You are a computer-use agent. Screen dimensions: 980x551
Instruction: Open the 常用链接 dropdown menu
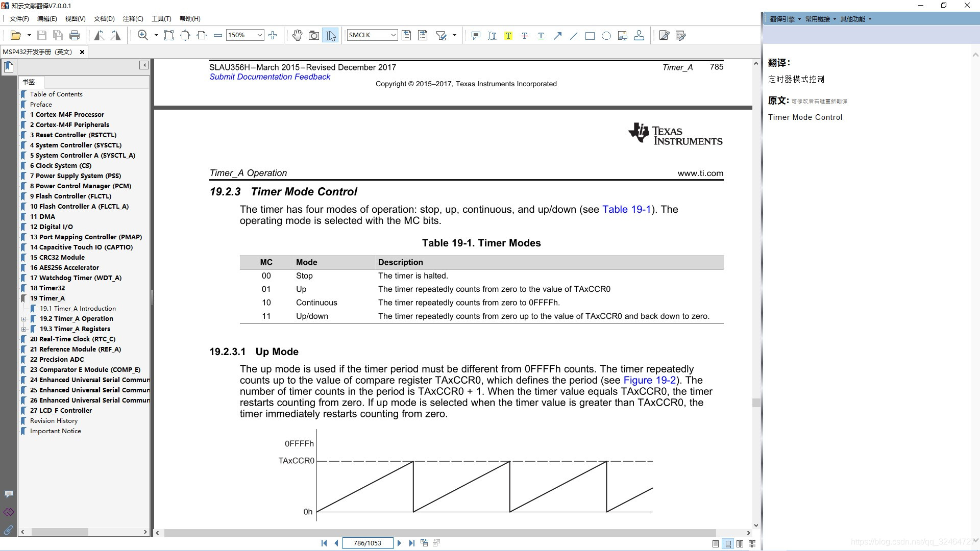[x=820, y=19]
